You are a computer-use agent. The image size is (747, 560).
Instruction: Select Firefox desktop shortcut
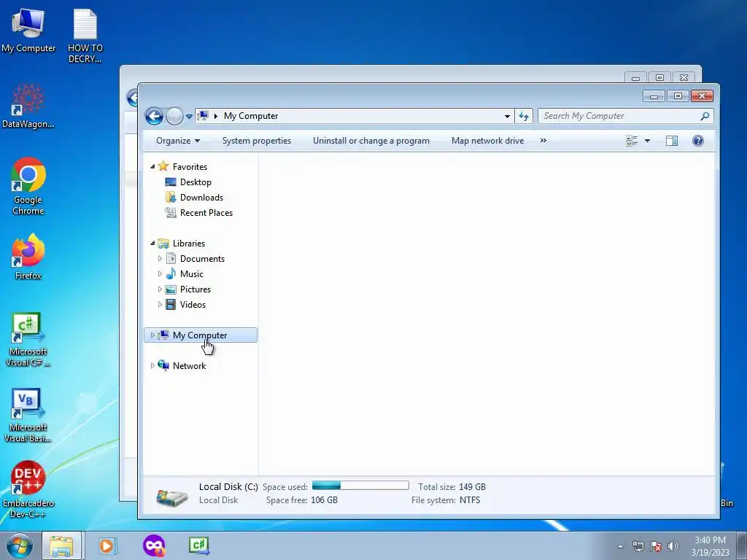point(28,256)
